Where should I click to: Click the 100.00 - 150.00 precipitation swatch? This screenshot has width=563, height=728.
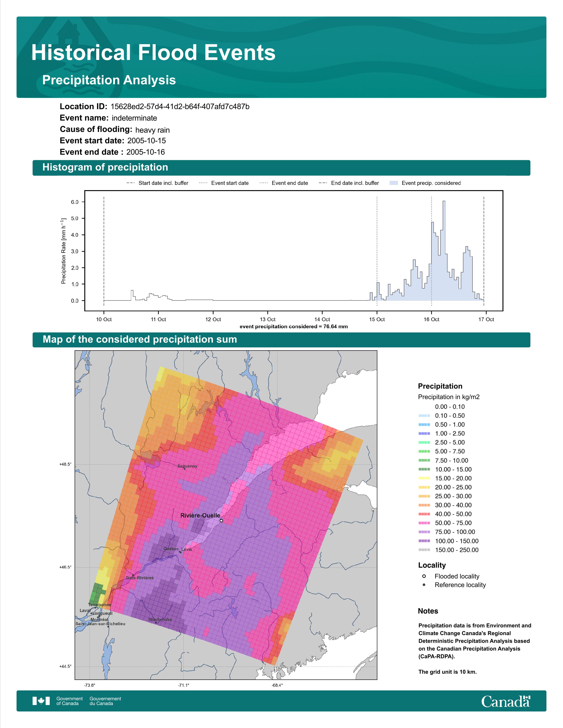click(424, 541)
